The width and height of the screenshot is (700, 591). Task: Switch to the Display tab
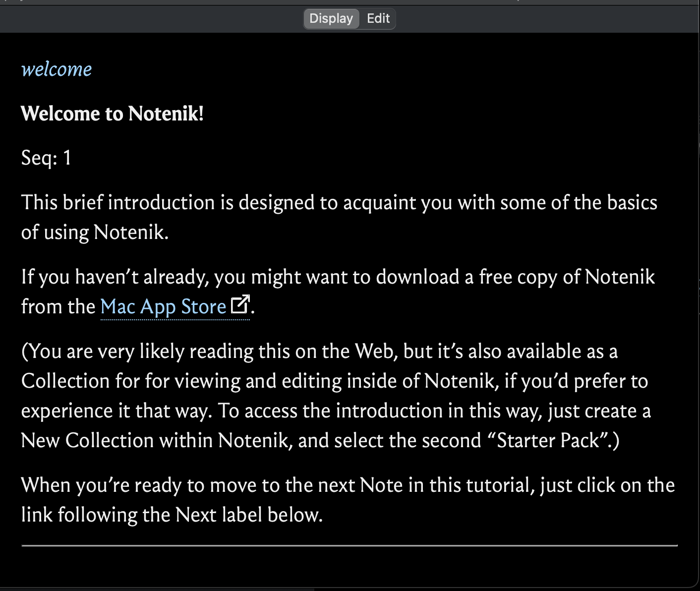(x=331, y=19)
